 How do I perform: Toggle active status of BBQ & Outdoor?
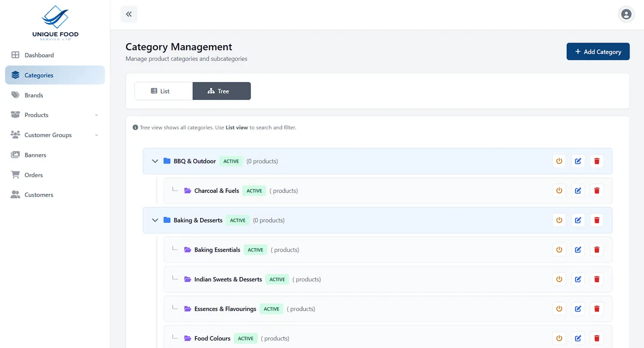click(559, 161)
